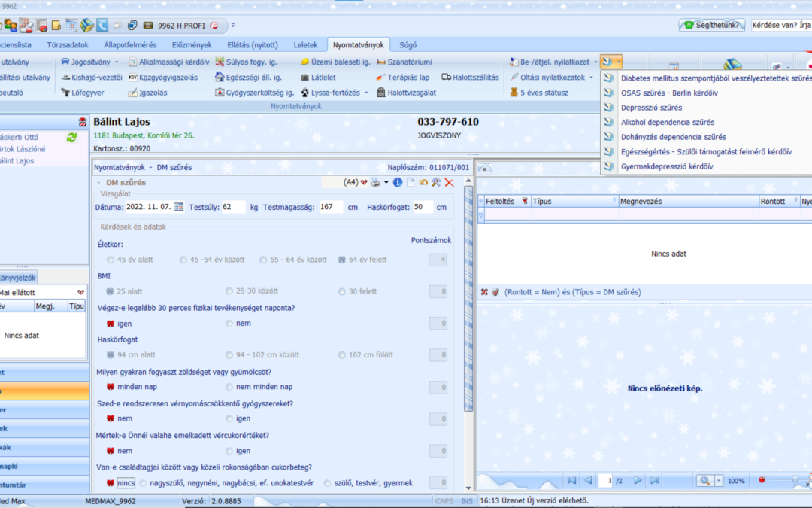Jump to last page in preview
812x508 pixels.
click(656, 480)
